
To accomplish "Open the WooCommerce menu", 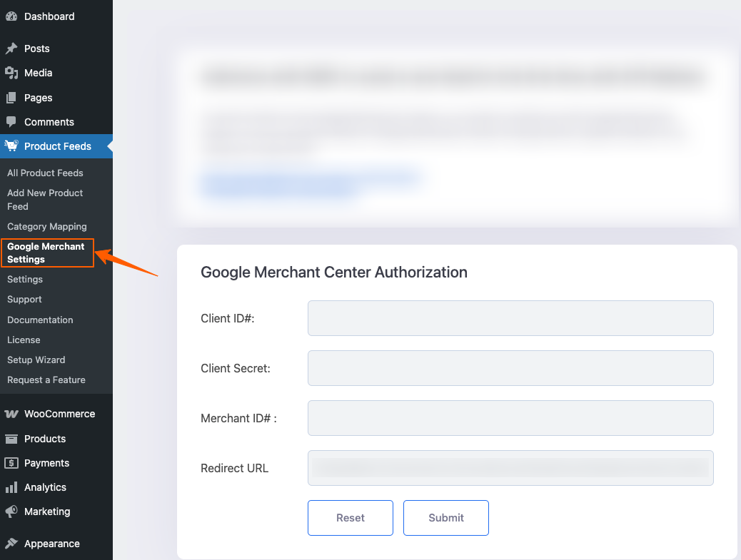I will [56, 414].
